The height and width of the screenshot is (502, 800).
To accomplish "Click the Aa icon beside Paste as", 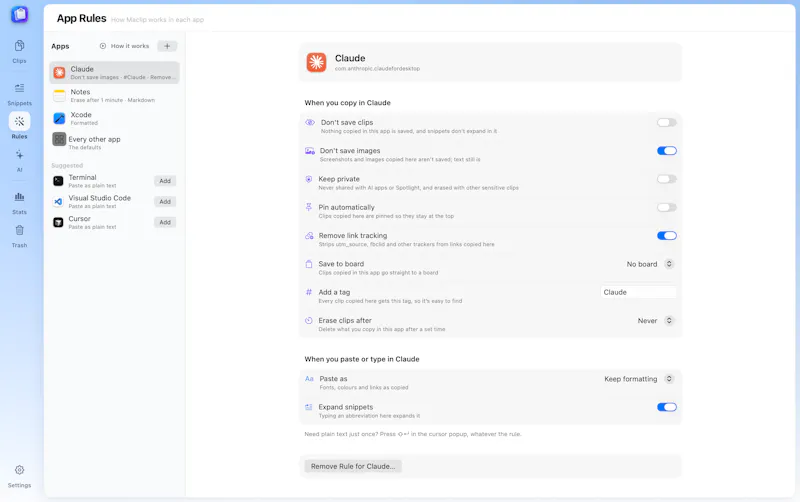I will tap(309, 379).
